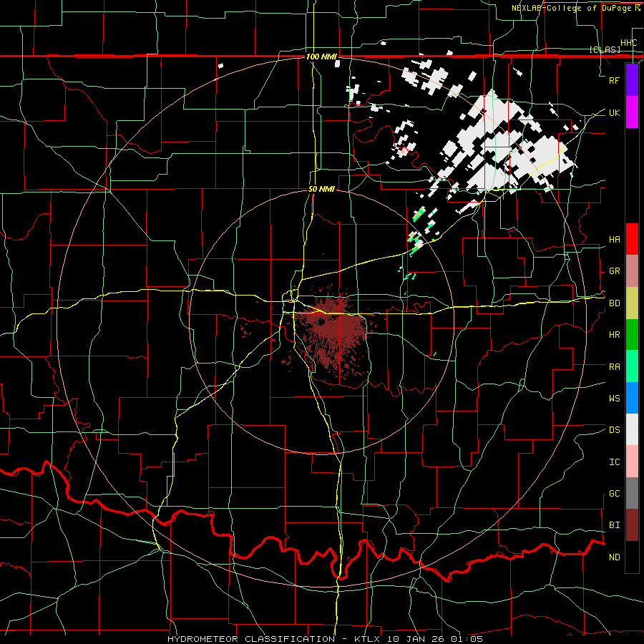The image size is (644, 644).
Task: Click the "HHC" product code text
Action: [629, 43]
